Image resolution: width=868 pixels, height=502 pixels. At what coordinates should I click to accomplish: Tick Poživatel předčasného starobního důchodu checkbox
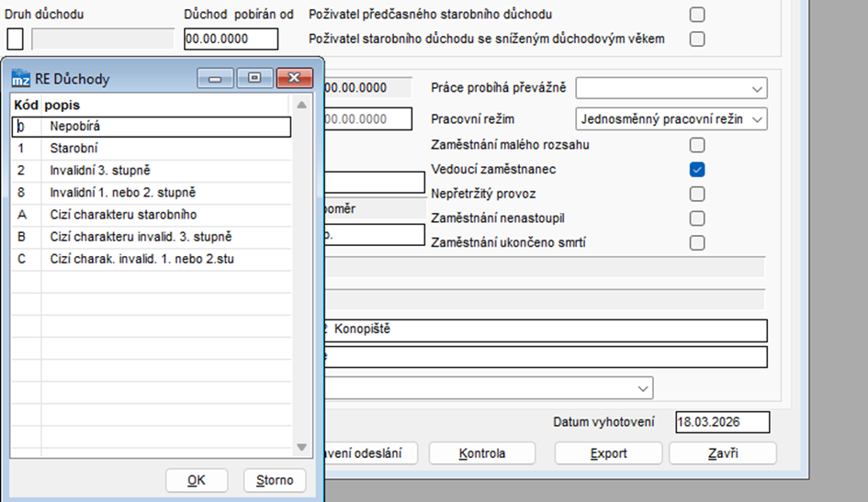697,15
